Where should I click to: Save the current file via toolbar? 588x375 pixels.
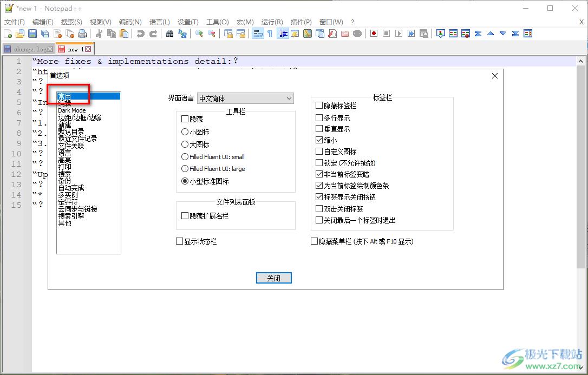click(x=32, y=34)
